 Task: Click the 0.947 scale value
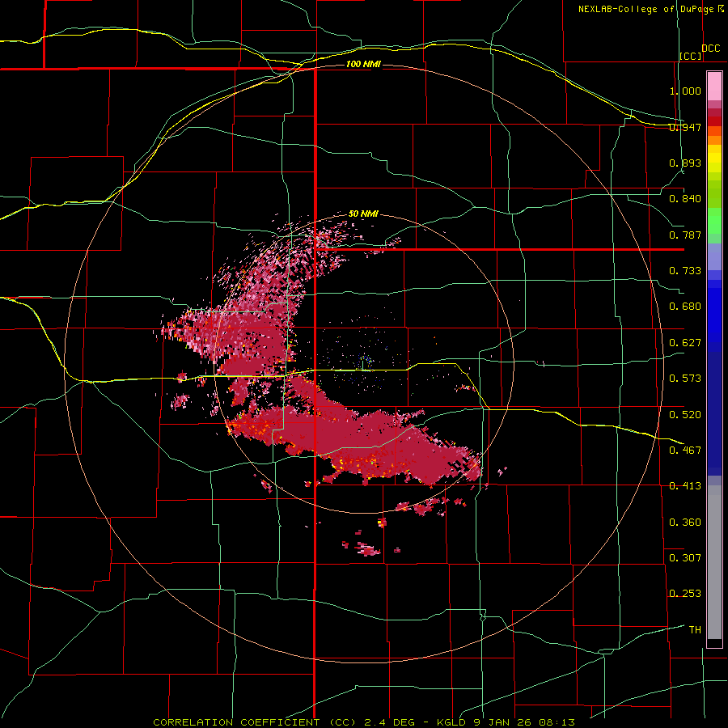coord(685,127)
